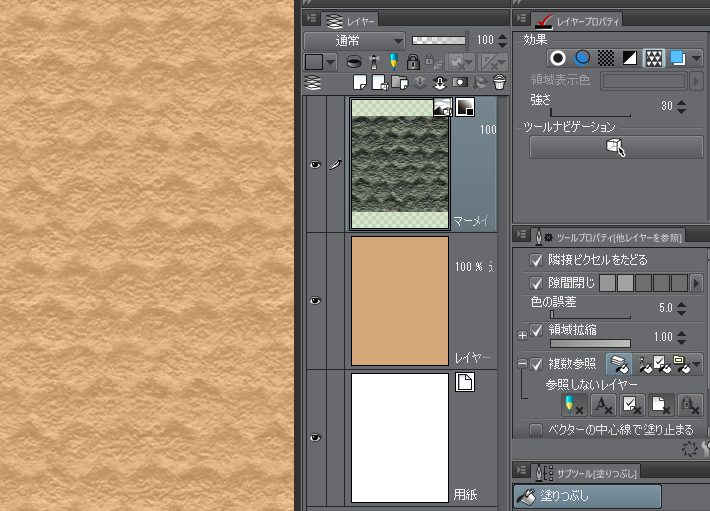Image resolution: width=710 pixels, height=511 pixels.
Task: Enable ベクターの中心線で塗り止まる checkbox
Action: 535,429
